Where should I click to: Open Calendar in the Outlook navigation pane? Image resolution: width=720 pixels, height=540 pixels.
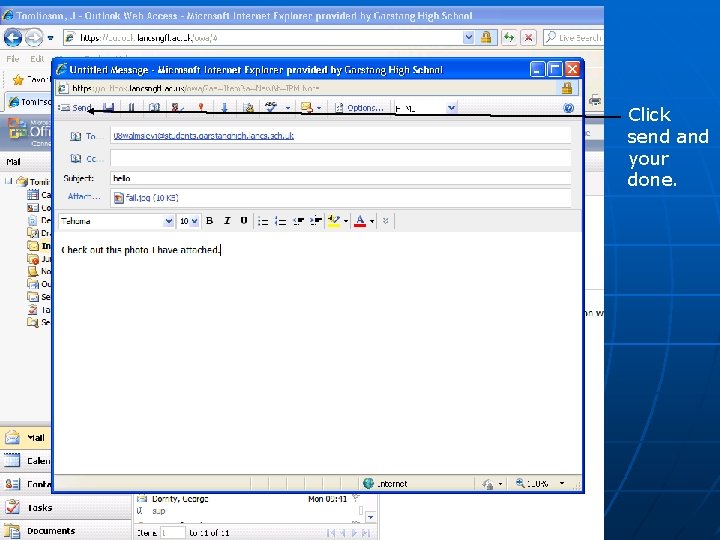pyautogui.click(x=26, y=461)
